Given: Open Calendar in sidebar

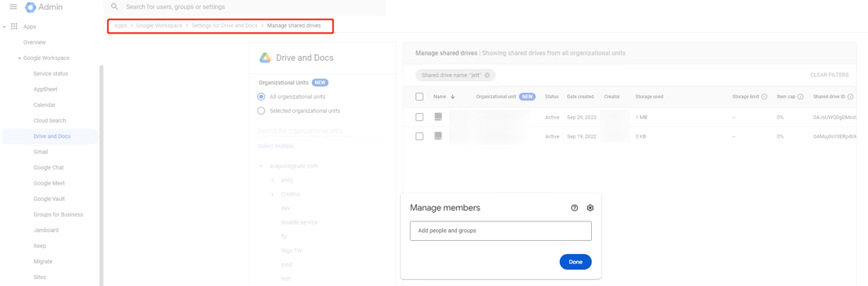Looking at the screenshot, I should (x=44, y=105).
